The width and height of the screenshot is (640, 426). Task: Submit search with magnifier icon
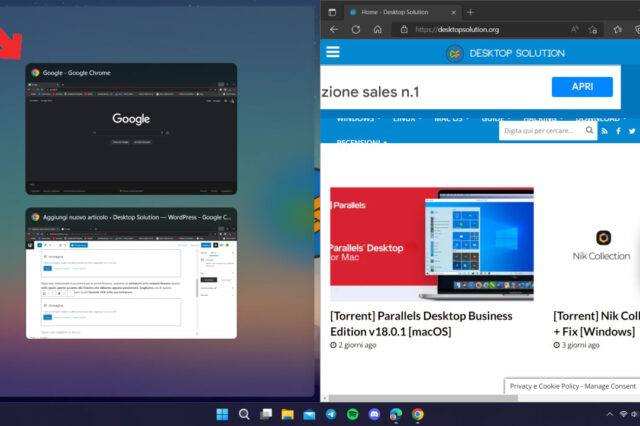(589, 130)
